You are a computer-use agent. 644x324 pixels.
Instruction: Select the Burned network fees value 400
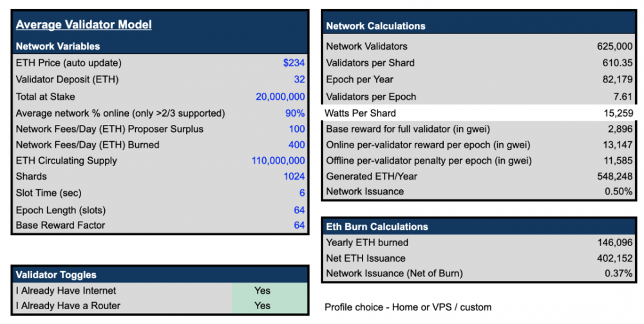pyautogui.click(x=296, y=145)
